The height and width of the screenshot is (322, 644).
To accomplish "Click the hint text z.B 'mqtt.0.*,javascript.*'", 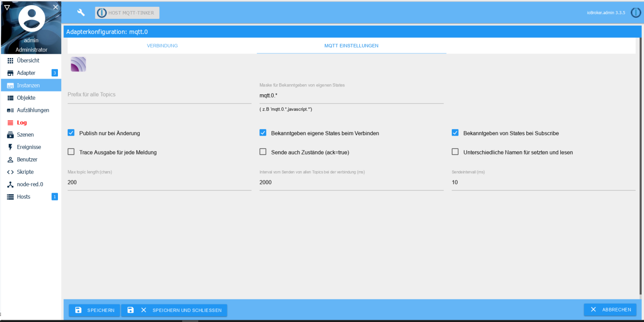I will pos(286,109).
